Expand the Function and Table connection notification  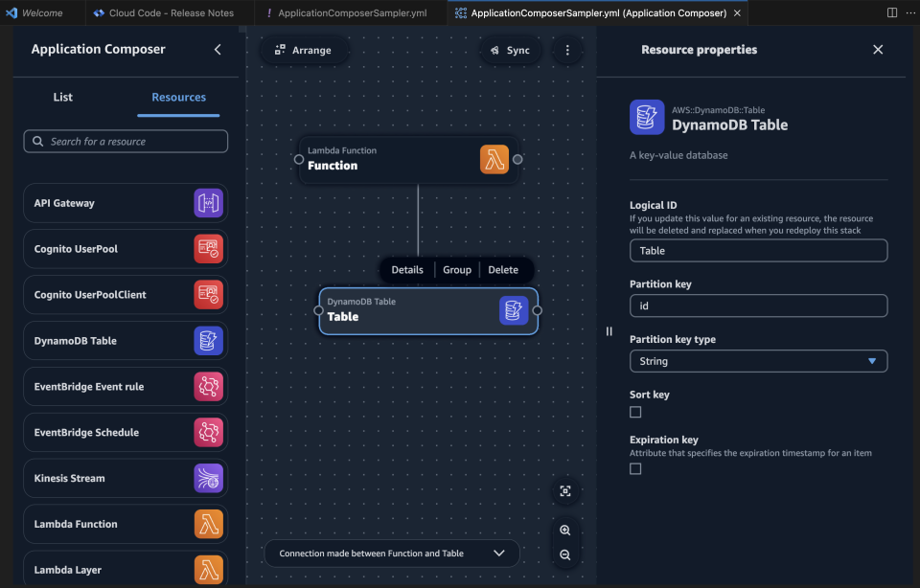coord(498,553)
